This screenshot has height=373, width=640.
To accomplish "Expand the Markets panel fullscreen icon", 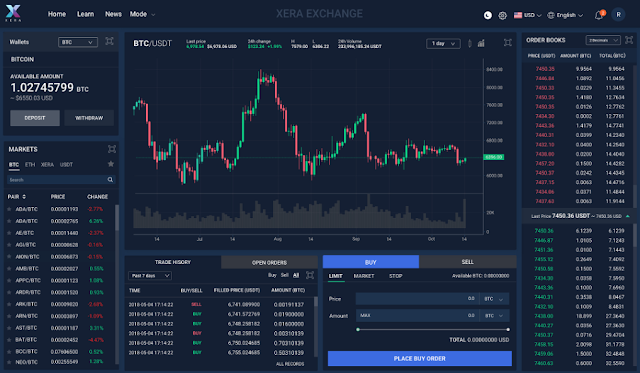I will (x=111, y=149).
